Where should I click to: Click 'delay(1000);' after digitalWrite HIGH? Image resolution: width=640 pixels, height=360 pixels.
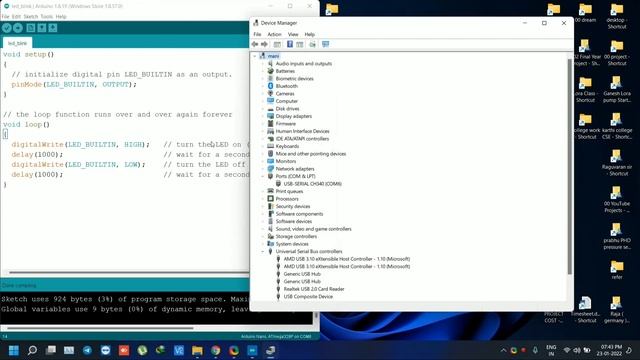point(37,155)
